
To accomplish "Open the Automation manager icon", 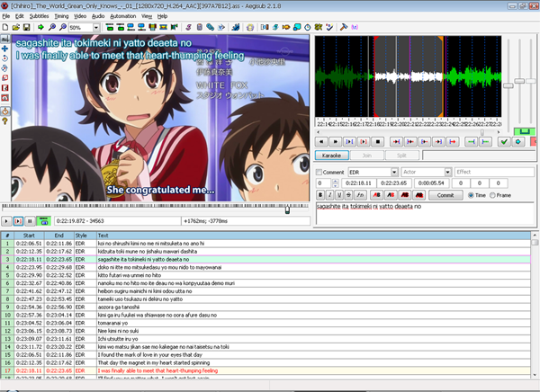I will [236, 27].
